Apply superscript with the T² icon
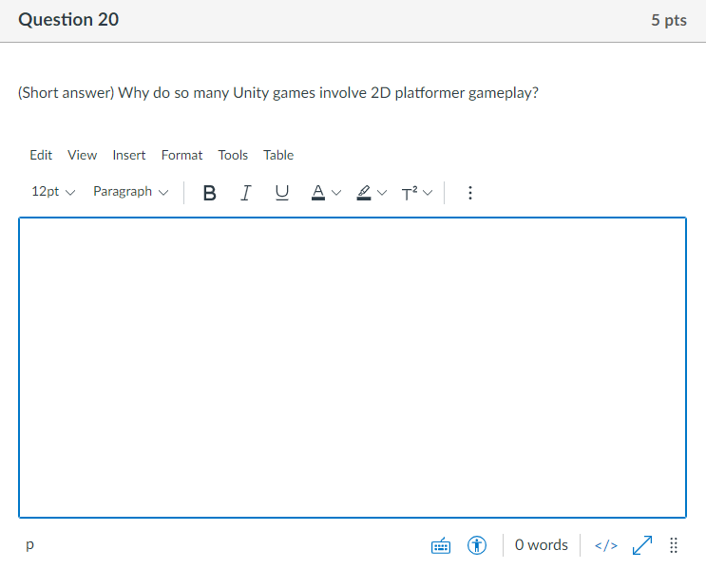 coord(410,193)
